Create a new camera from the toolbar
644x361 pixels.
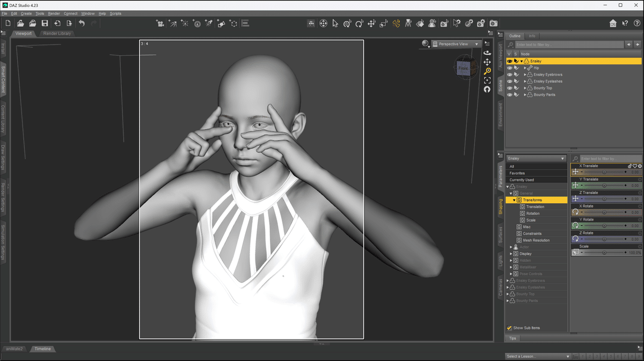tap(160, 23)
